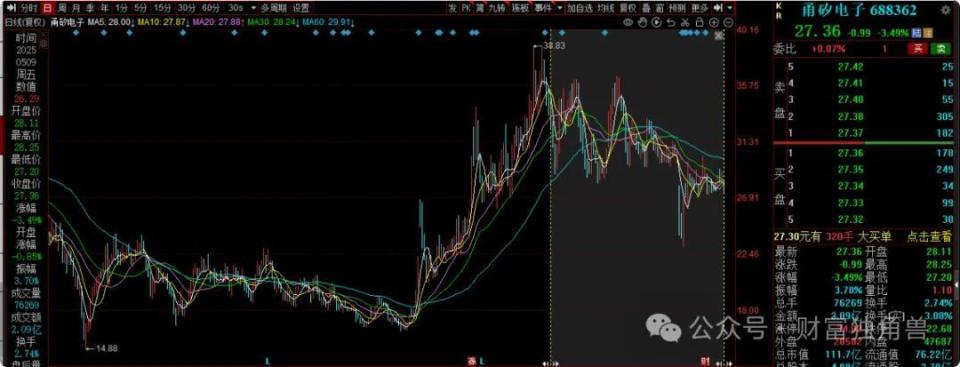The width and height of the screenshot is (960, 367).
Task: Switch to 60分 chart period
Action: [x=211, y=8]
